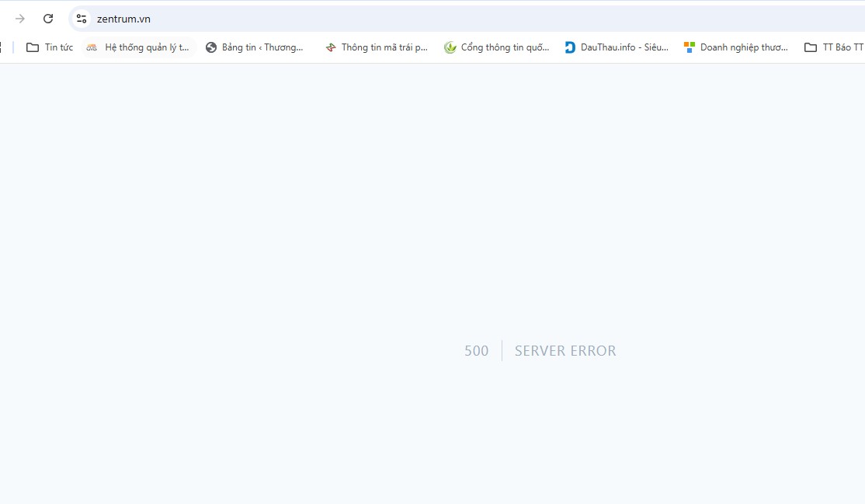Open the TT Báo TT bookmarks folder
Image resolution: width=865 pixels, height=504 pixels.
coord(833,47)
